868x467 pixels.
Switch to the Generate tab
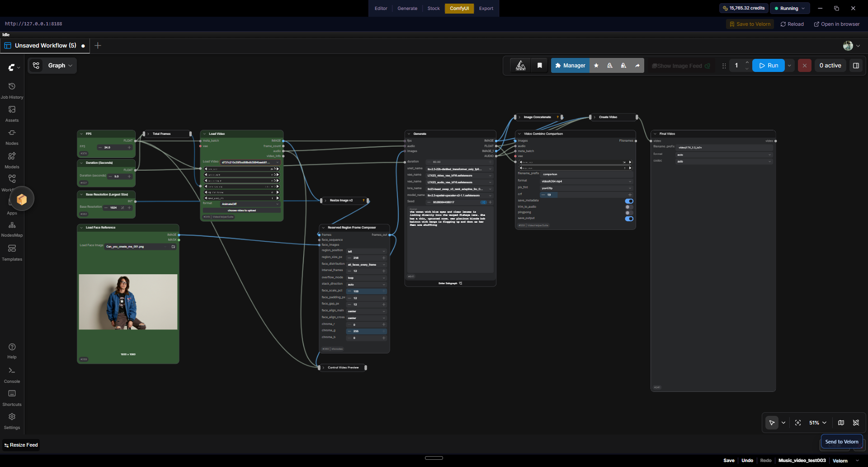407,8
